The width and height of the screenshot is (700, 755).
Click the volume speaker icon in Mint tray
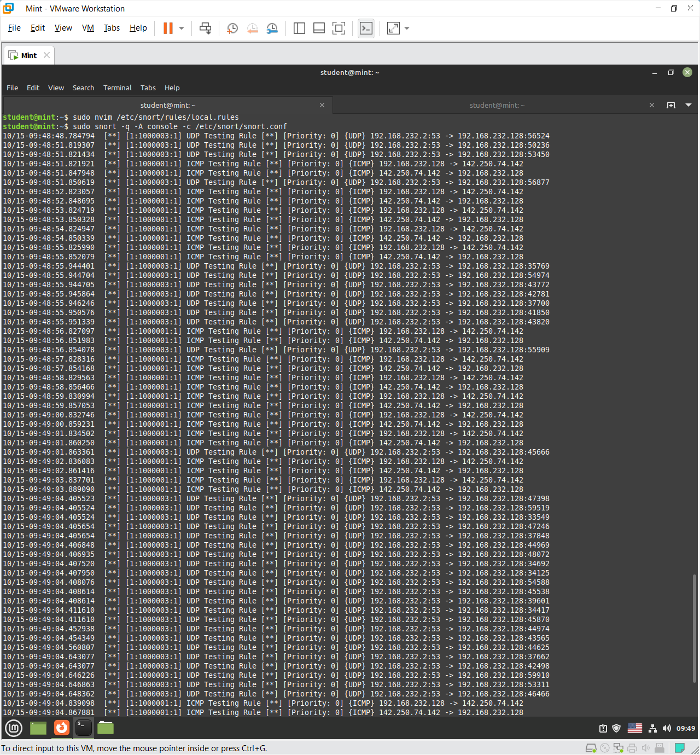667,728
